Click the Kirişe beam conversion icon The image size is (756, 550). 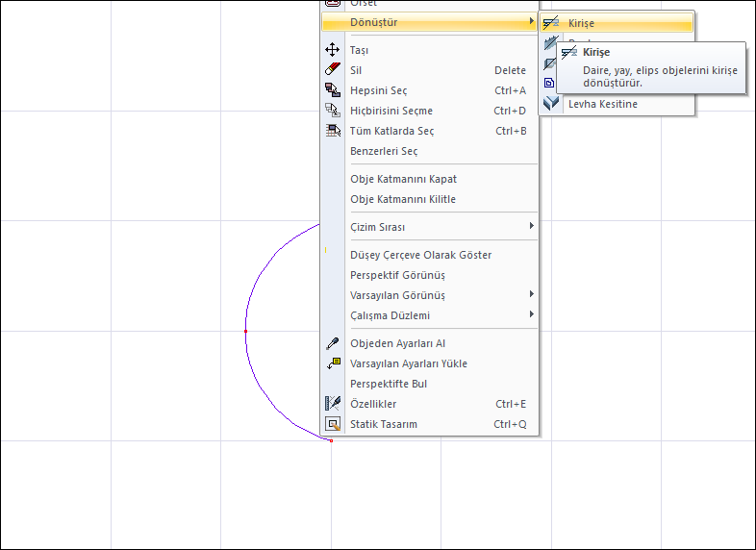coord(550,23)
